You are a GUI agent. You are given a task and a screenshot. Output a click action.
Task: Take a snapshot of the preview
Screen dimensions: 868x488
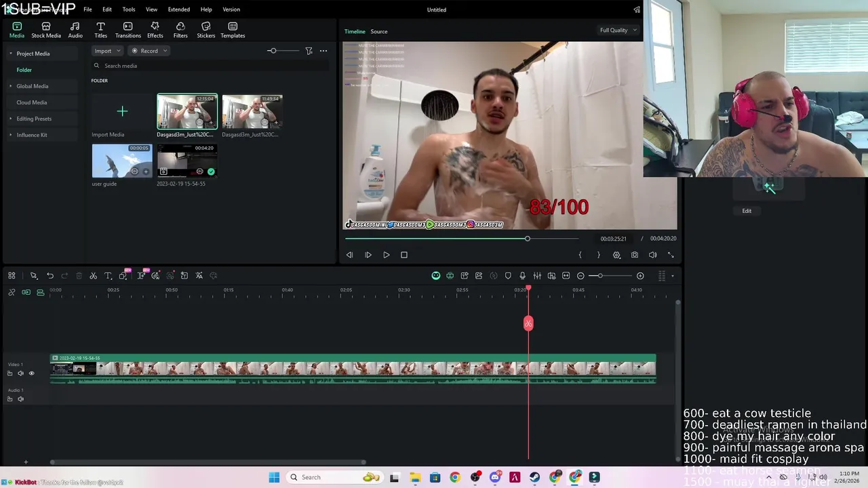point(635,255)
